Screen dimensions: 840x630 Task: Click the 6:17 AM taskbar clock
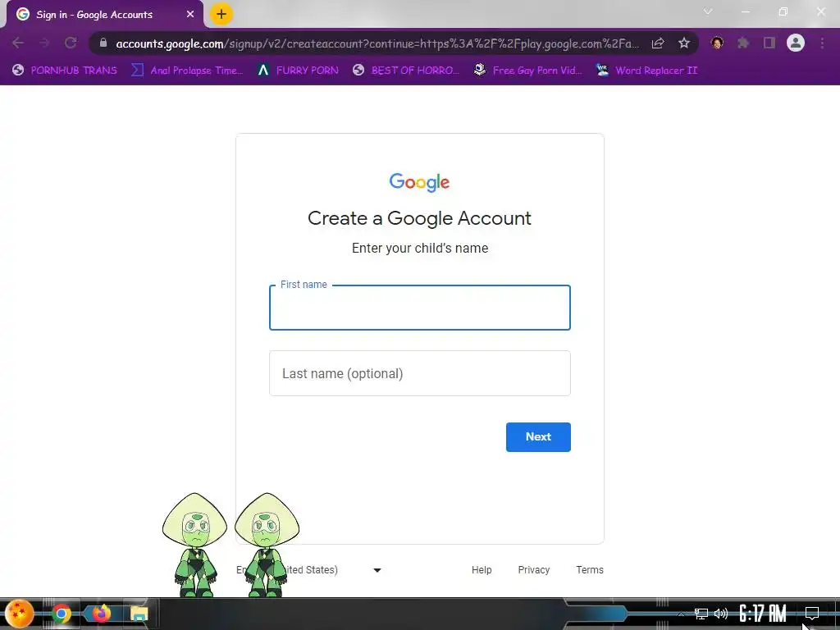763,614
